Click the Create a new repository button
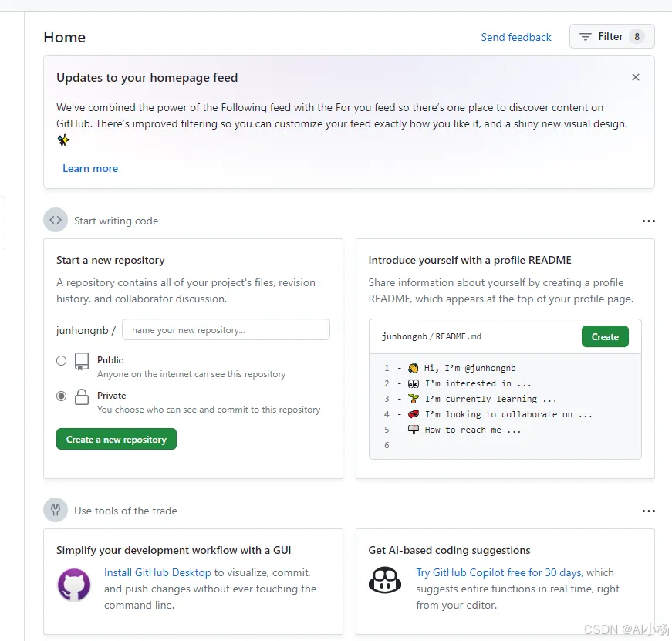Screen dimensions: 672x641 point(117,439)
